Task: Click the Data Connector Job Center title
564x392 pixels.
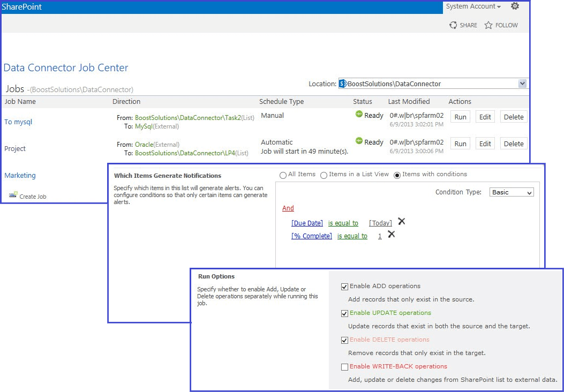Action: tap(66, 67)
